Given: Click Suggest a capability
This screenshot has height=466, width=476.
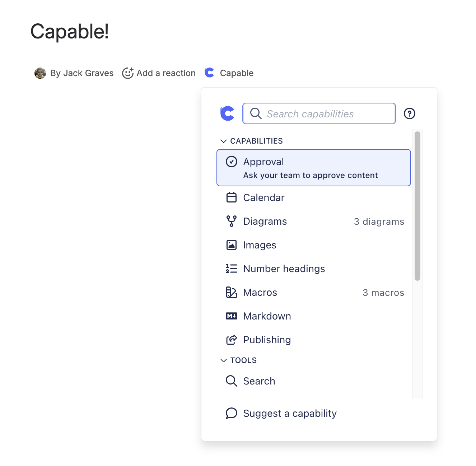Looking at the screenshot, I should tap(289, 413).
